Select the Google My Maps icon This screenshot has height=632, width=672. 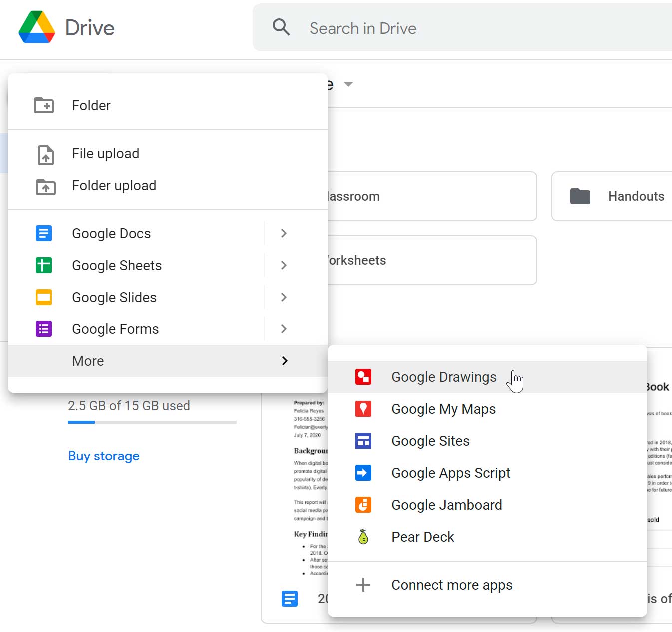(363, 409)
